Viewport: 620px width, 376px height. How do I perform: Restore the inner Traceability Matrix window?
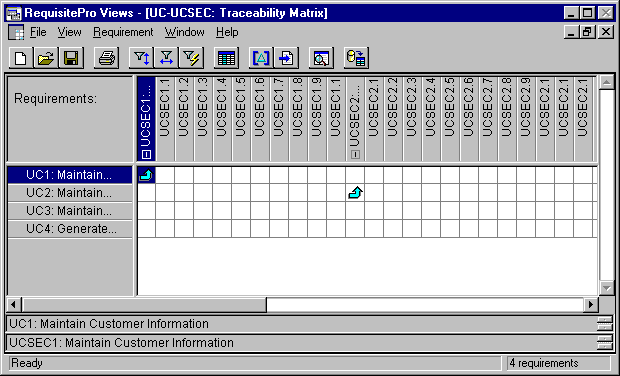[587, 32]
